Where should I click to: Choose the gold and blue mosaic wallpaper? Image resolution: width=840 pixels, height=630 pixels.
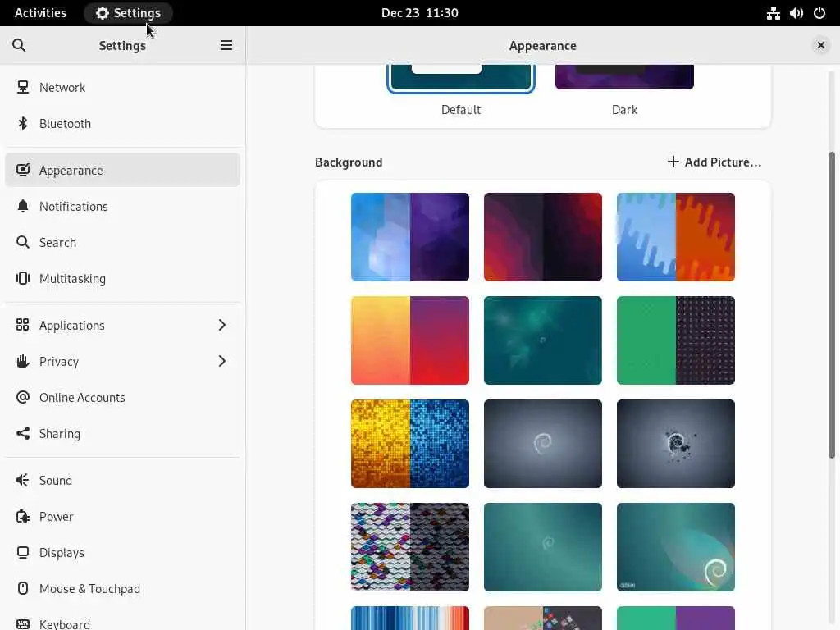coord(410,444)
